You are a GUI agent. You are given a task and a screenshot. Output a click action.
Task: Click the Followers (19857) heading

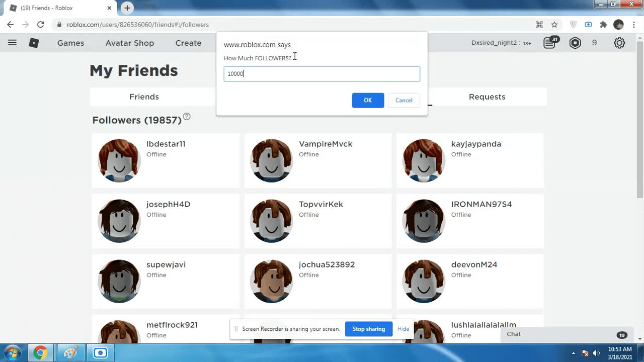point(137,120)
